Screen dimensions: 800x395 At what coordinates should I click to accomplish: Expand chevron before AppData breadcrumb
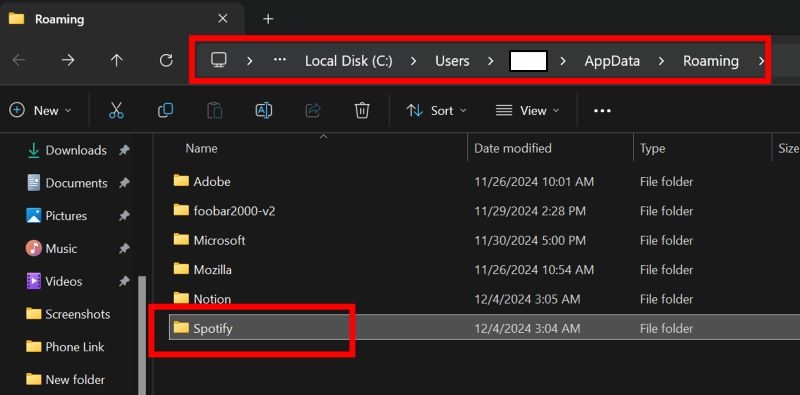click(x=563, y=61)
